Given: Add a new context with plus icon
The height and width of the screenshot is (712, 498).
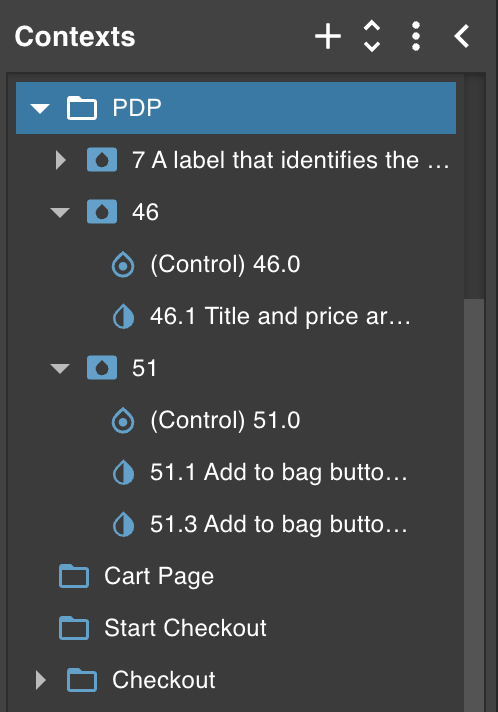Looking at the screenshot, I should coord(328,37).
